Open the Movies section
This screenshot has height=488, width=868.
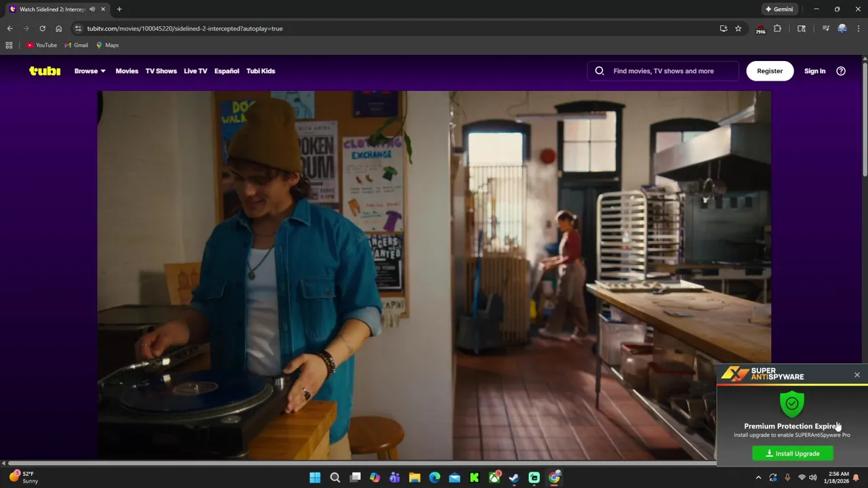[x=127, y=70]
